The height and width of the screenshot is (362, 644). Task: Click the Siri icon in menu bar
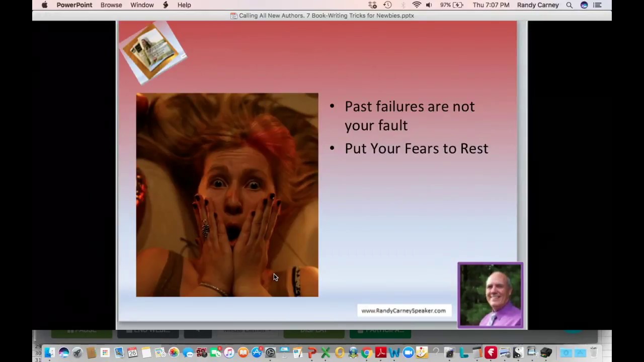point(584,5)
